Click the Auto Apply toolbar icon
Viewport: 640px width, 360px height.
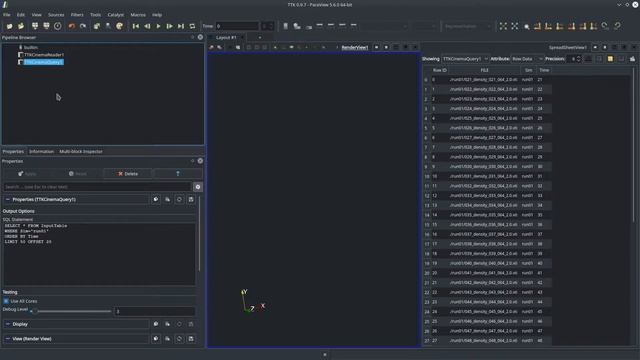coord(97,26)
